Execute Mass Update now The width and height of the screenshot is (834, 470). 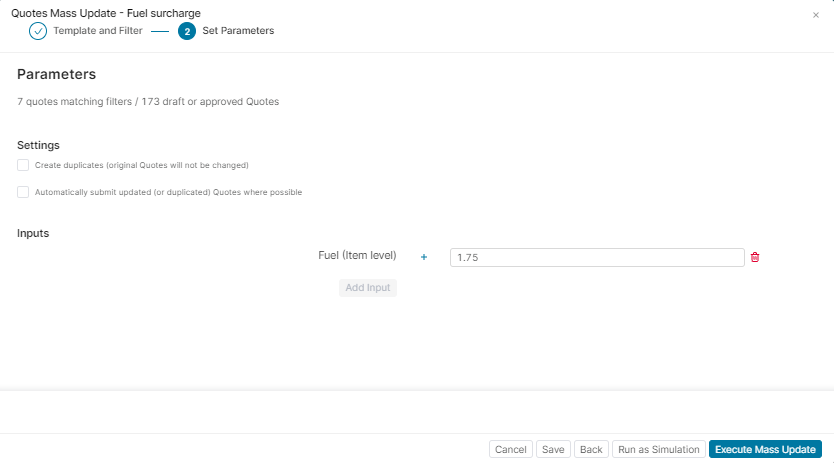[765, 450]
